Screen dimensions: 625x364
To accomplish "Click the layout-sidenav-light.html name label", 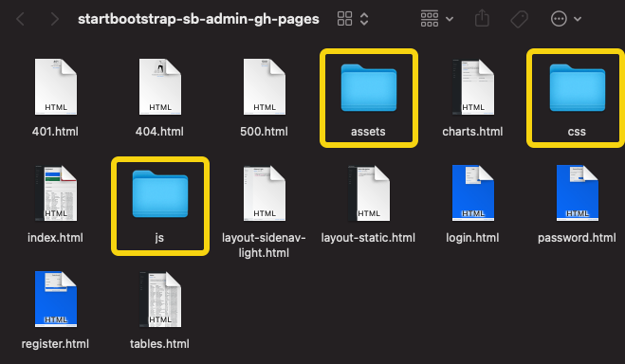I will [264, 246].
